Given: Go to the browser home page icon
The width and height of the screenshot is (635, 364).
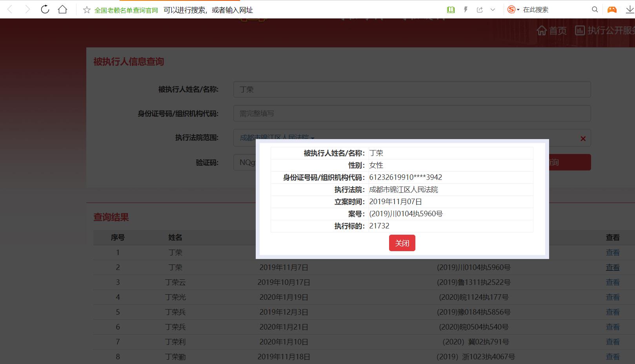Looking at the screenshot, I should coord(62,9).
